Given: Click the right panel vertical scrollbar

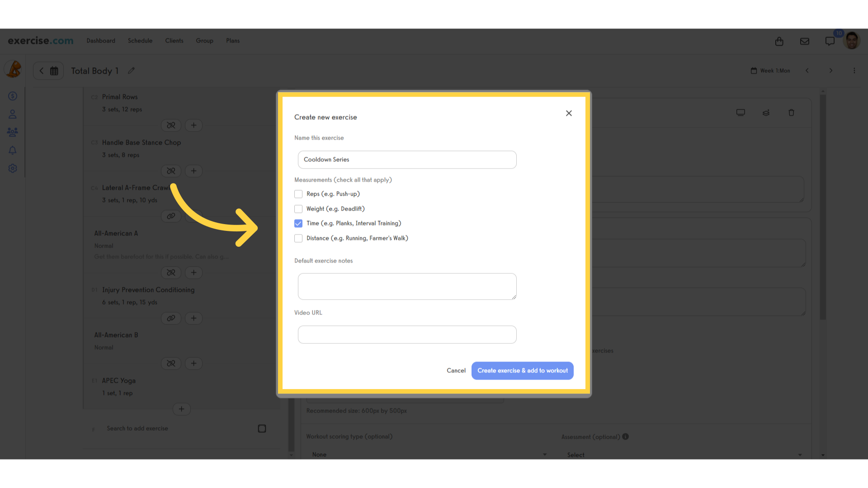Looking at the screenshot, I should 823,207.
